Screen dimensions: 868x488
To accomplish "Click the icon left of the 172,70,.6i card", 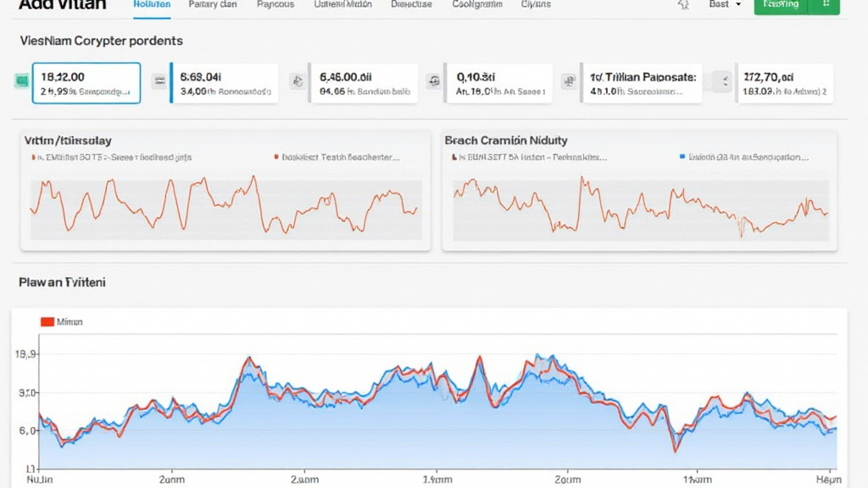I will point(724,81).
